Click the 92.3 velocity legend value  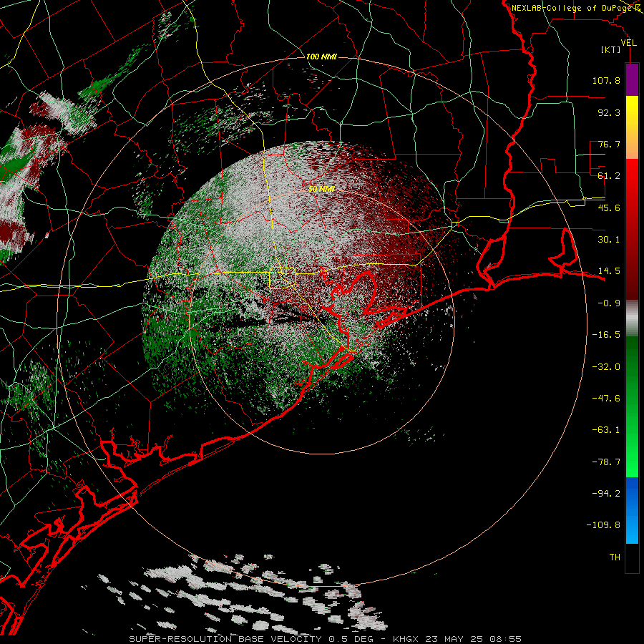(609, 112)
